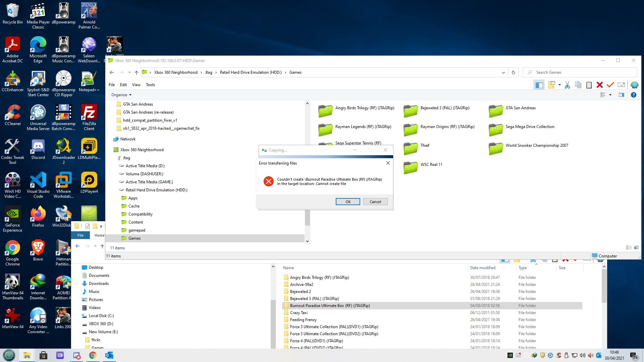
Task: Toggle the preview pane icon
Action: [x=622, y=95]
